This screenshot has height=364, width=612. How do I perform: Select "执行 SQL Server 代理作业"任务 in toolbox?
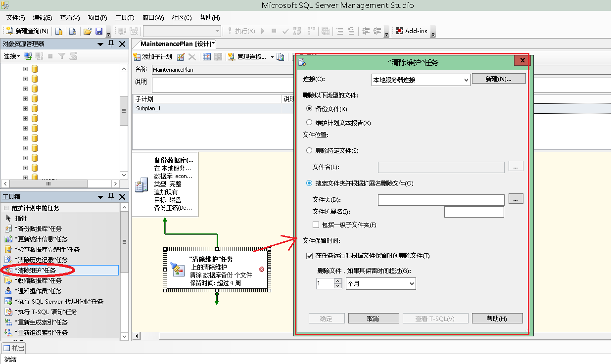pos(59,301)
